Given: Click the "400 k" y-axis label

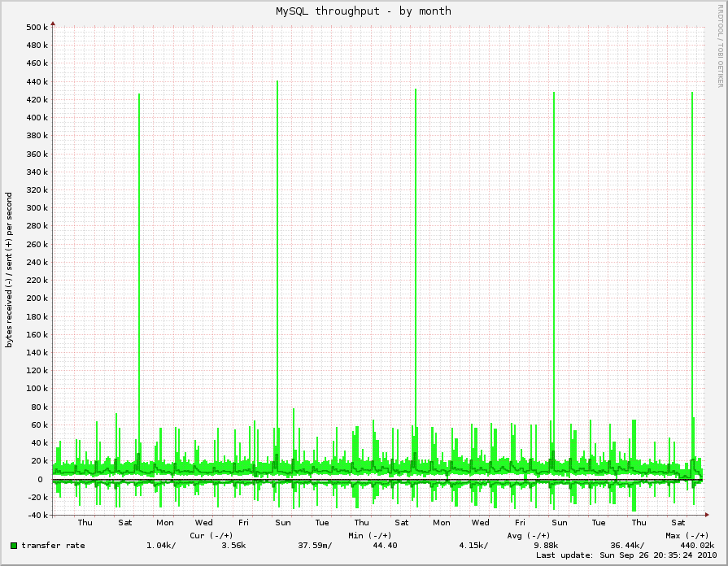Looking at the screenshot, I should [x=37, y=118].
